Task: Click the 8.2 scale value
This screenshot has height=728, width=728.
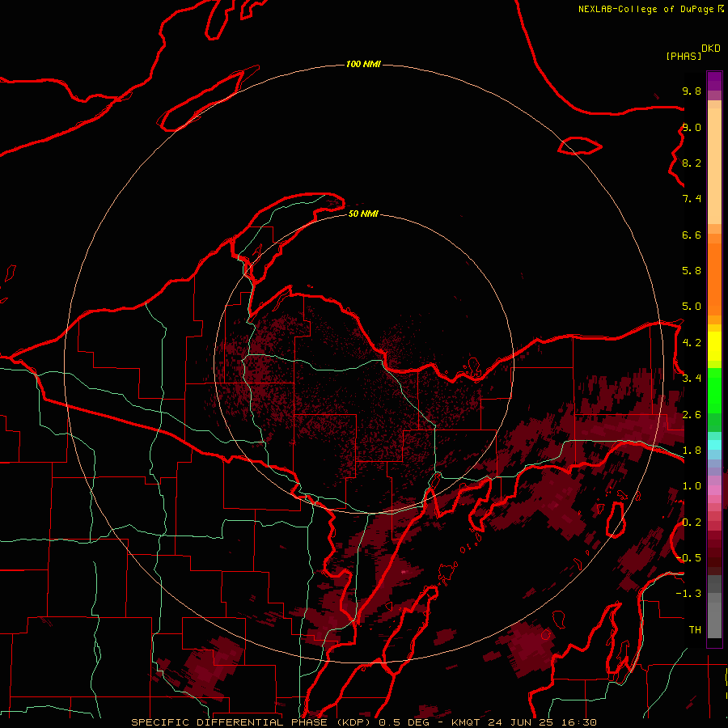Action: (x=692, y=163)
